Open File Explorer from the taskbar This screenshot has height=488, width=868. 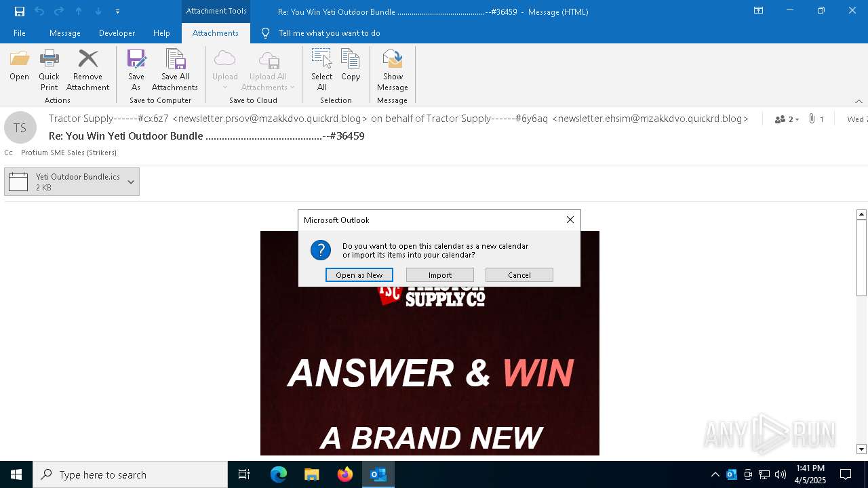(x=312, y=474)
